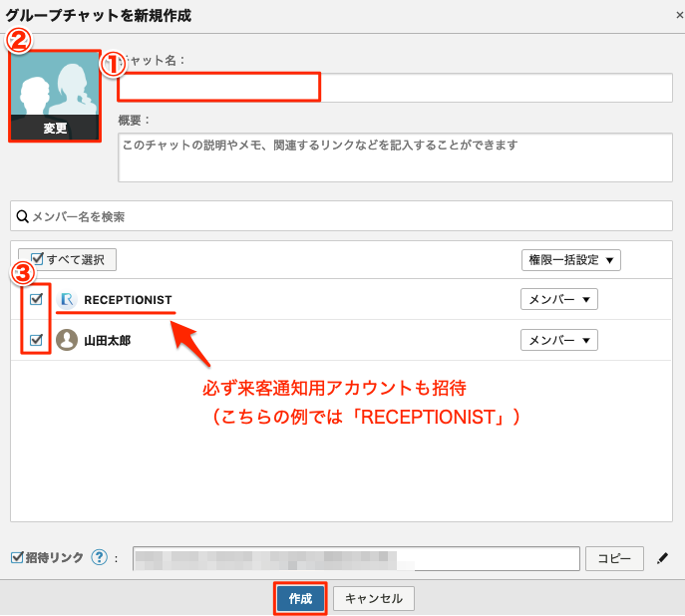The height and width of the screenshot is (616, 685).
Task: Click the magnifier search icon
Action: coord(21,215)
